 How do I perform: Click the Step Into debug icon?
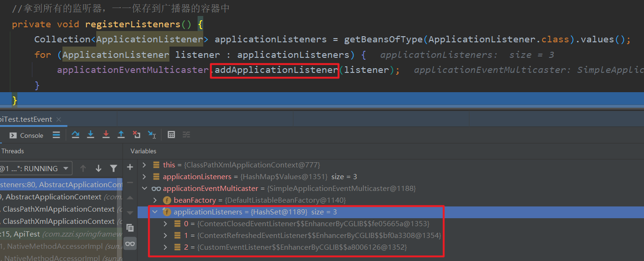[91, 135]
